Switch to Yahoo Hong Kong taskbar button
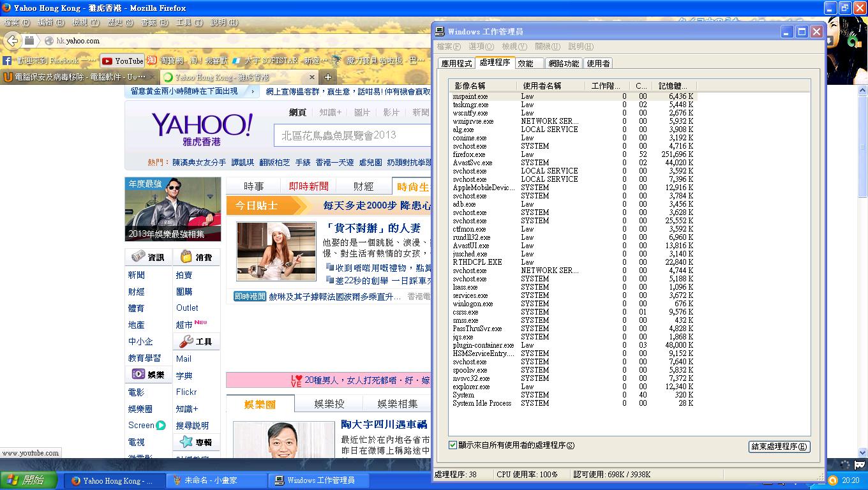 click(x=115, y=480)
